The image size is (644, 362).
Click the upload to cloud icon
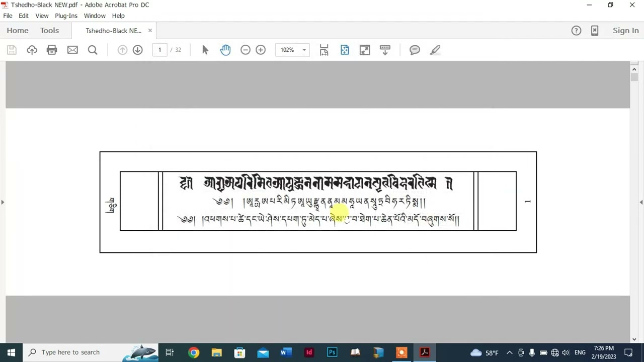(x=32, y=50)
